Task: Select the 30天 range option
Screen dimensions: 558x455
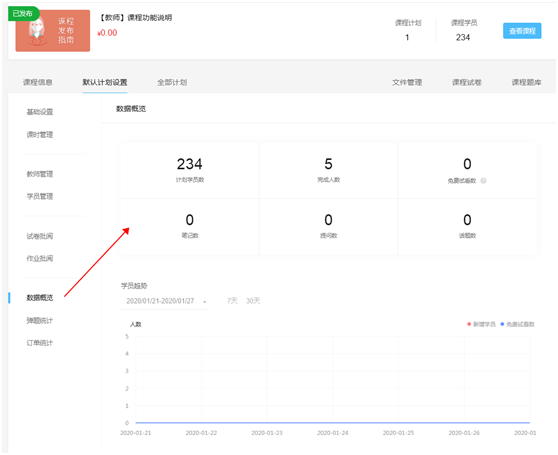Action: (x=253, y=301)
